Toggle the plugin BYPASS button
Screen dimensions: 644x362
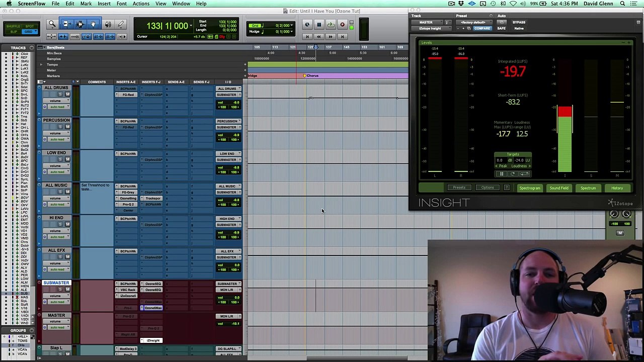[519, 23]
